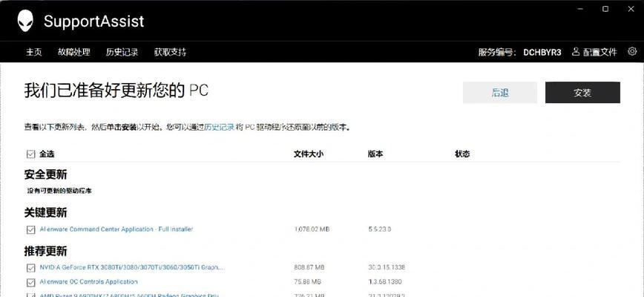Switch to the 历史记录 tab
This screenshot has width=644, height=297.
(x=122, y=52)
